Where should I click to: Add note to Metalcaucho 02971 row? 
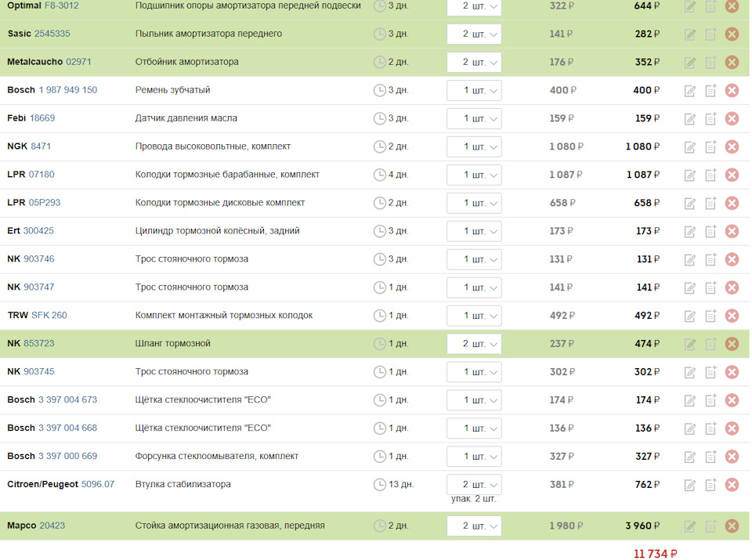[x=710, y=63]
